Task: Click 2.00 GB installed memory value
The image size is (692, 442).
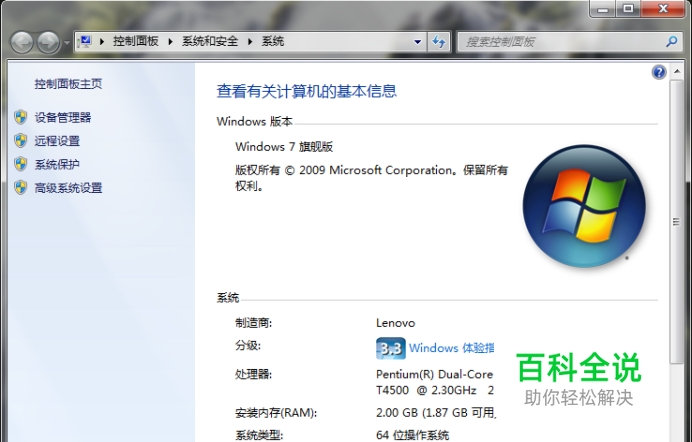Action: 436,412
